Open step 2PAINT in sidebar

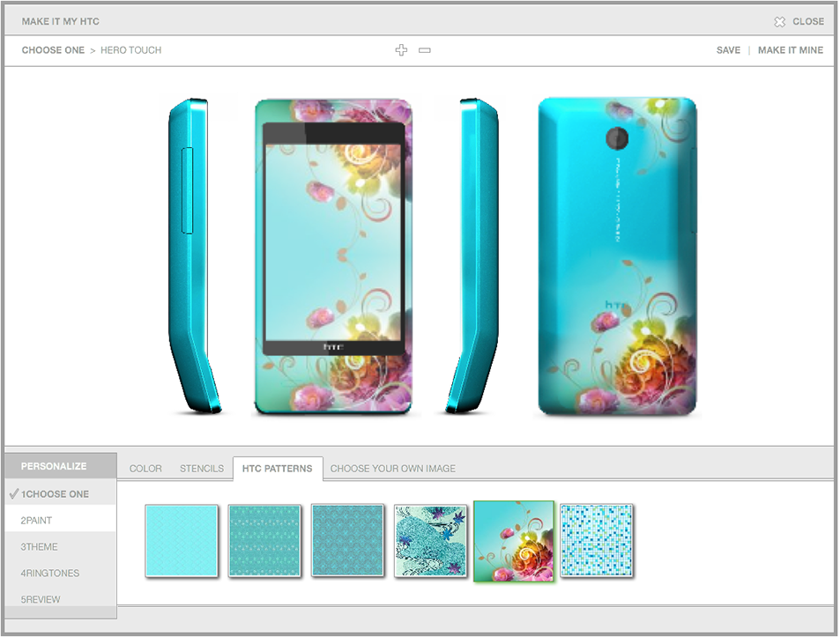[x=61, y=521]
